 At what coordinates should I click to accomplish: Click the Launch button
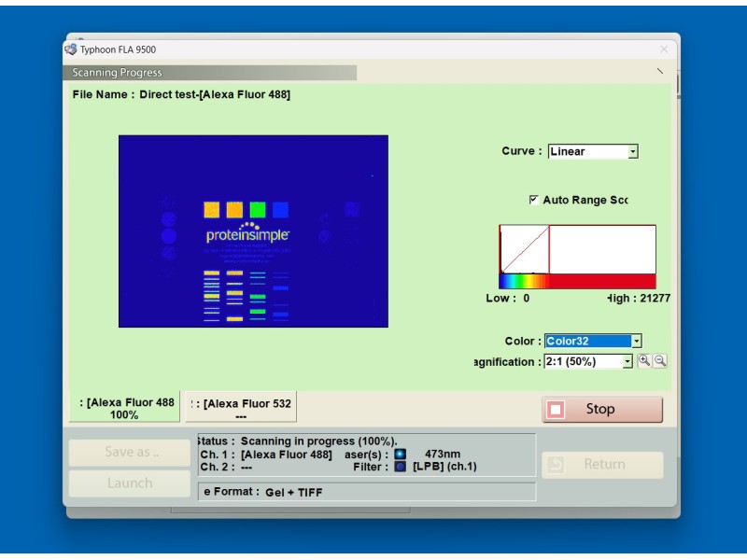click(130, 483)
